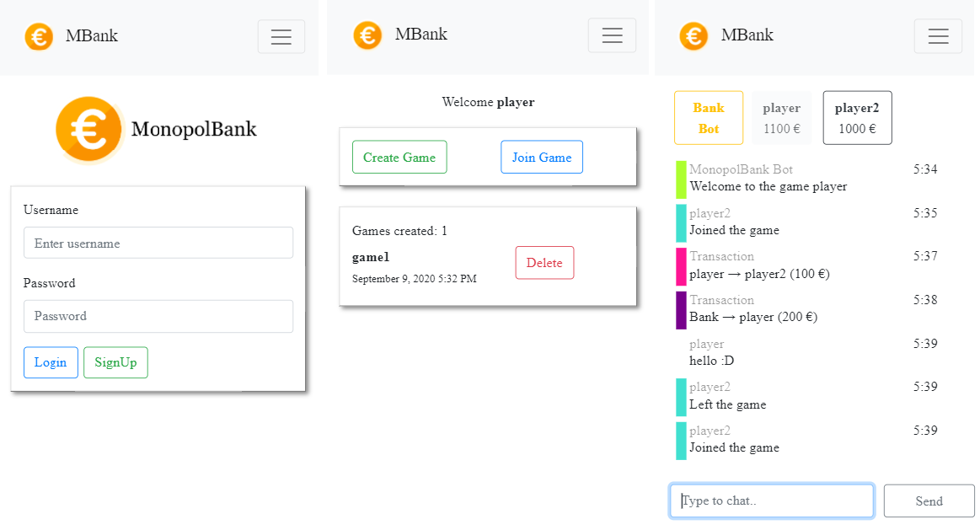Delete the game1 entry

pos(544,263)
